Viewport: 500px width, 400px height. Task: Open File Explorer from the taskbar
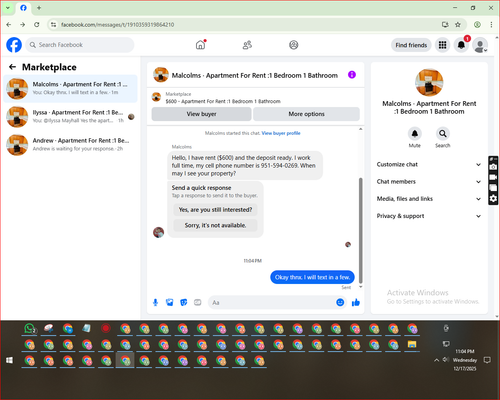412,344
